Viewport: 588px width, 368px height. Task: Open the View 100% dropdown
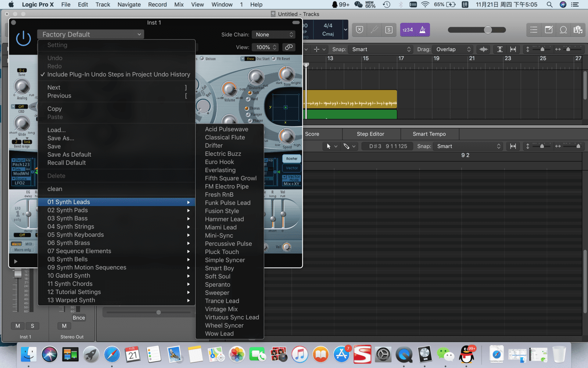(x=266, y=47)
